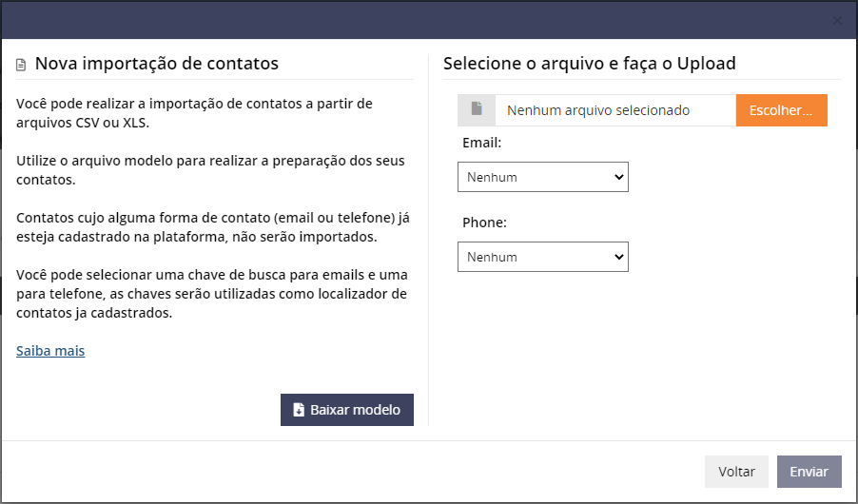Click the Nenhum arquivo selecionado file field
This screenshot has height=504, width=858.
pyautogui.click(x=615, y=110)
